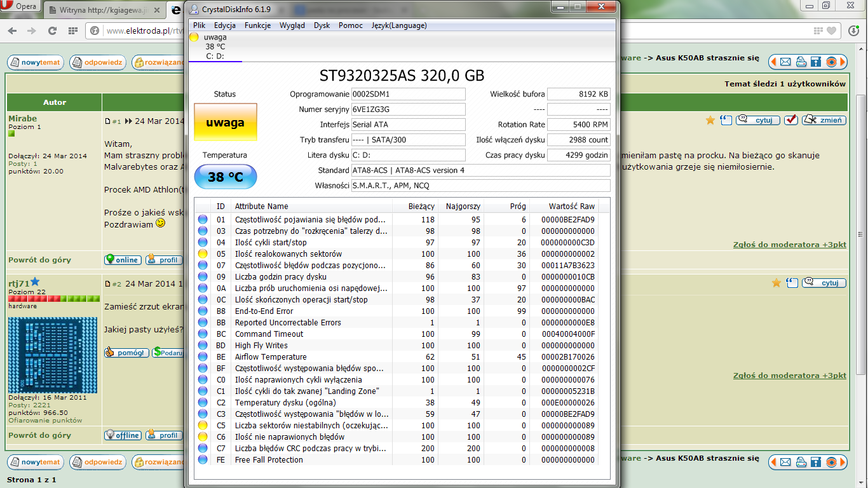Screen dimensions: 868x488
Task: Click next topic right orange arrow at top
Action: click(x=843, y=62)
